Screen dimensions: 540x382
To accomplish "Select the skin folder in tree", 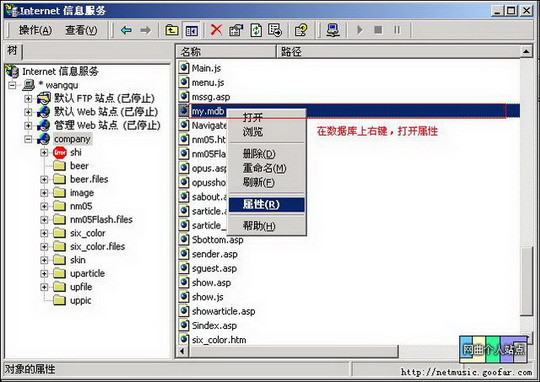I will coord(77,260).
